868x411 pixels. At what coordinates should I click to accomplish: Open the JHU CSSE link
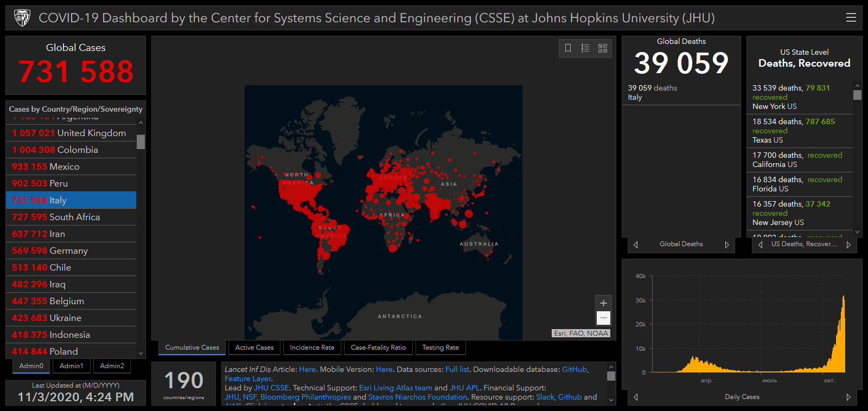pyautogui.click(x=271, y=388)
